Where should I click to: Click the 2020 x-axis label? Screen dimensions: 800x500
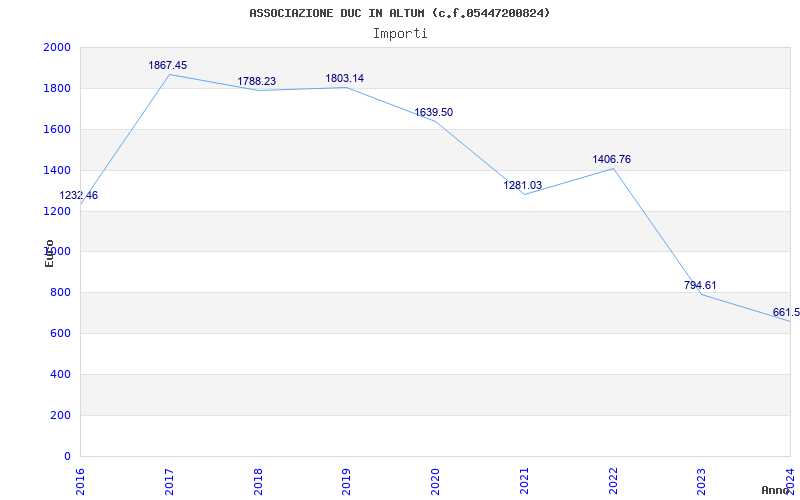tap(435, 482)
